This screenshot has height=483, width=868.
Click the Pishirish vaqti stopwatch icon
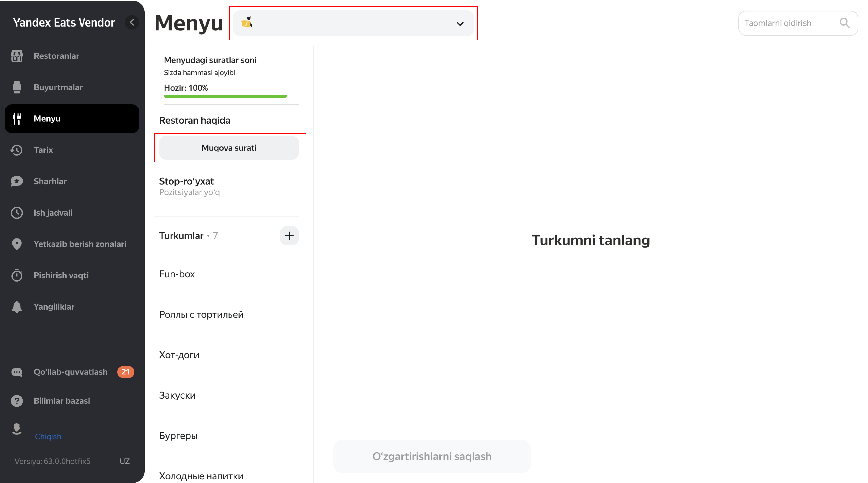pos(17,275)
